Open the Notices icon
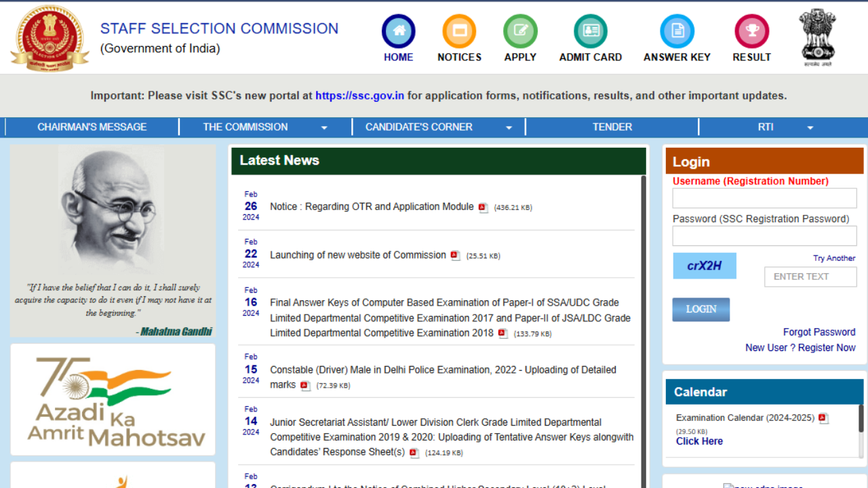Viewport: 868px width, 488px height. click(459, 31)
